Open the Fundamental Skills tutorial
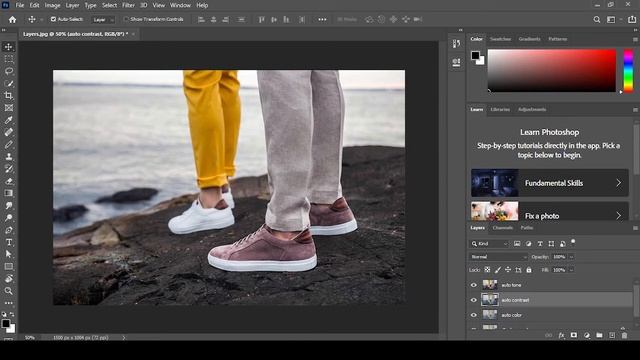 point(550,183)
